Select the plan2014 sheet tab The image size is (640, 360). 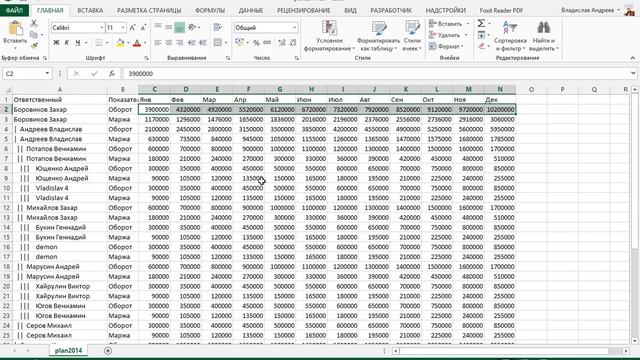(x=68, y=350)
